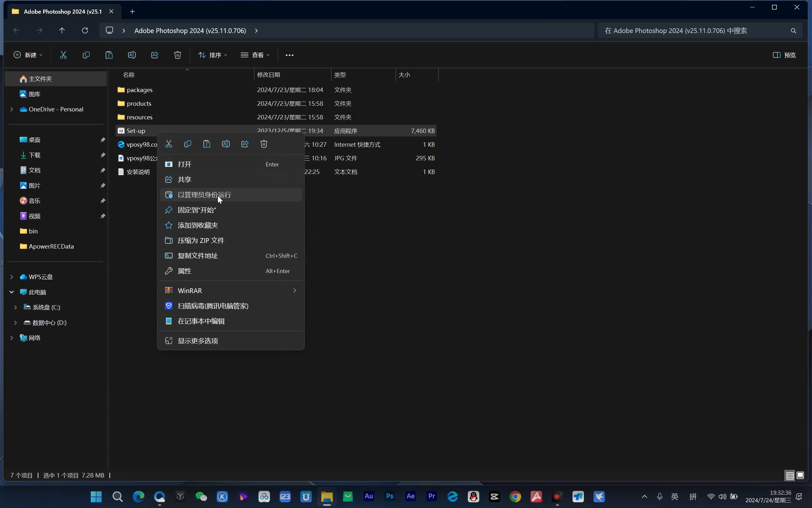This screenshot has width=812, height=508.
Task: Switch to details view layout icon
Action: 790,475
